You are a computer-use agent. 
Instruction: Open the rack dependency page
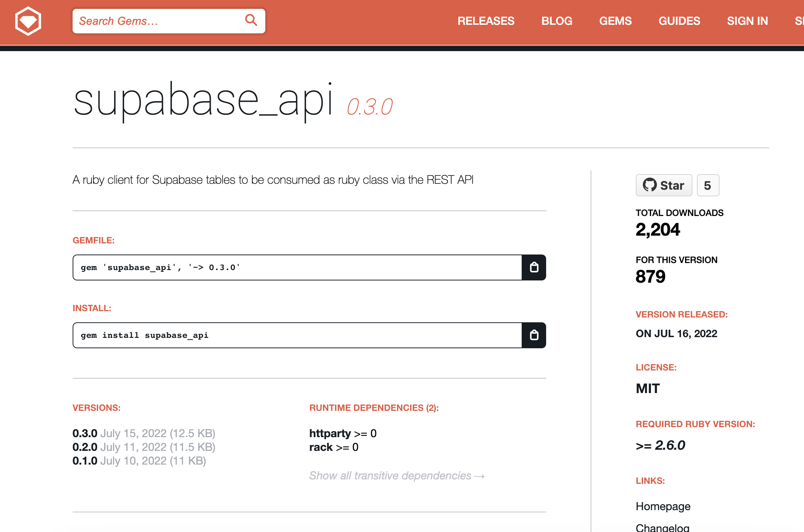(320, 447)
